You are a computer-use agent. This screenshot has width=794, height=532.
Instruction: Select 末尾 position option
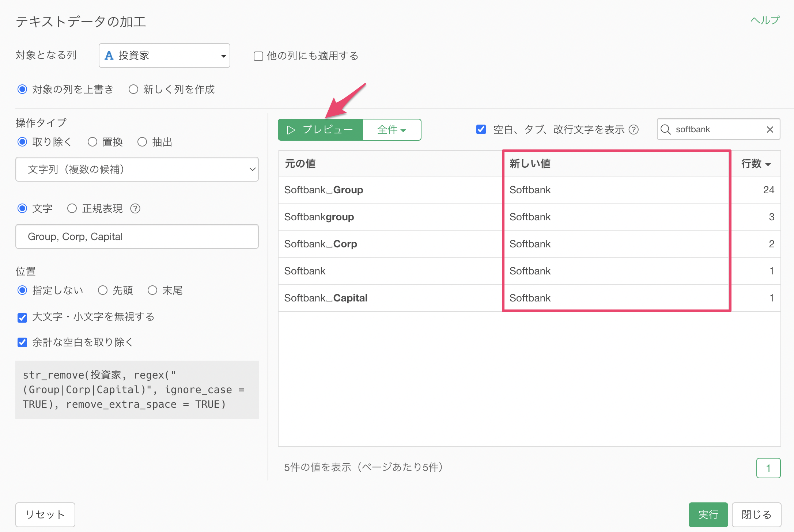click(152, 290)
